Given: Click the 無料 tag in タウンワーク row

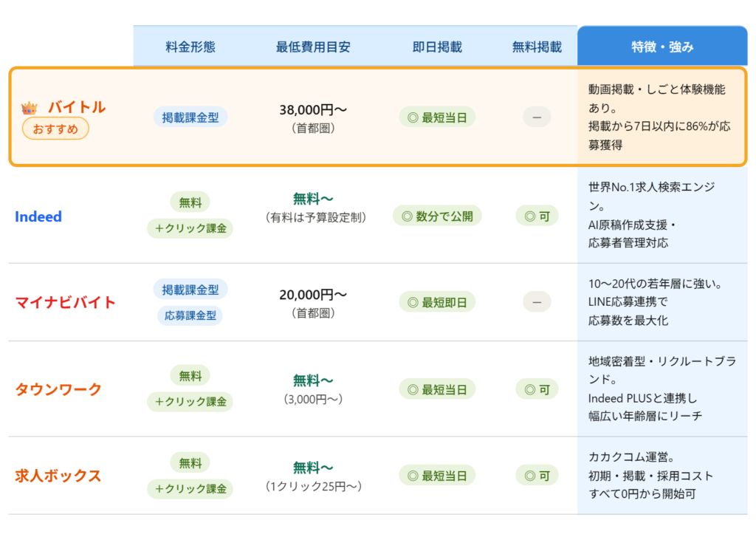Looking at the screenshot, I should click(x=190, y=375).
